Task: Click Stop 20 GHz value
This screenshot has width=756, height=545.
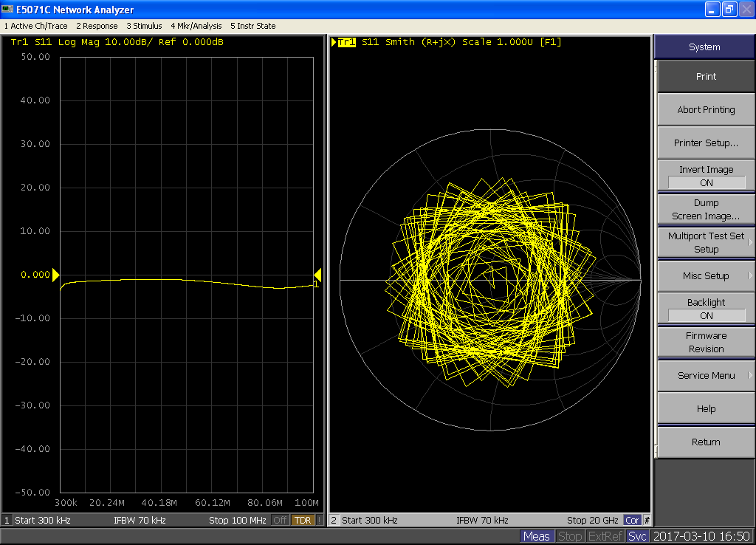Action: pyautogui.click(x=593, y=521)
